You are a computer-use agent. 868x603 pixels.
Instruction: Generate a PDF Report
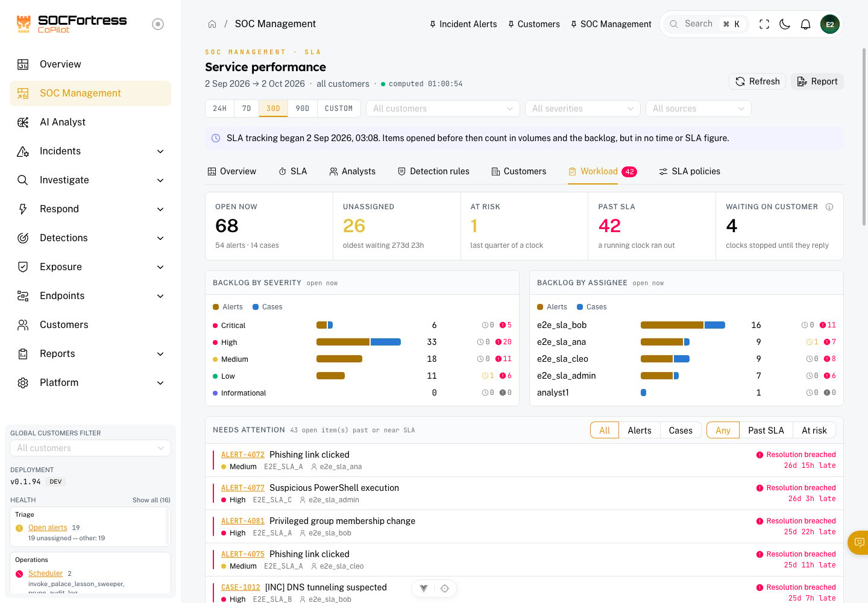817,81
